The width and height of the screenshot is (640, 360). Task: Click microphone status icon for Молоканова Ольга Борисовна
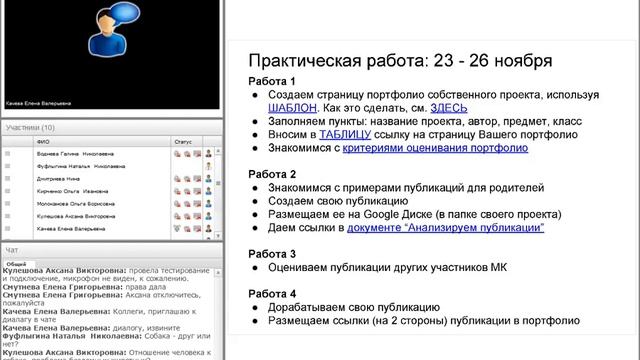[178, 204]
